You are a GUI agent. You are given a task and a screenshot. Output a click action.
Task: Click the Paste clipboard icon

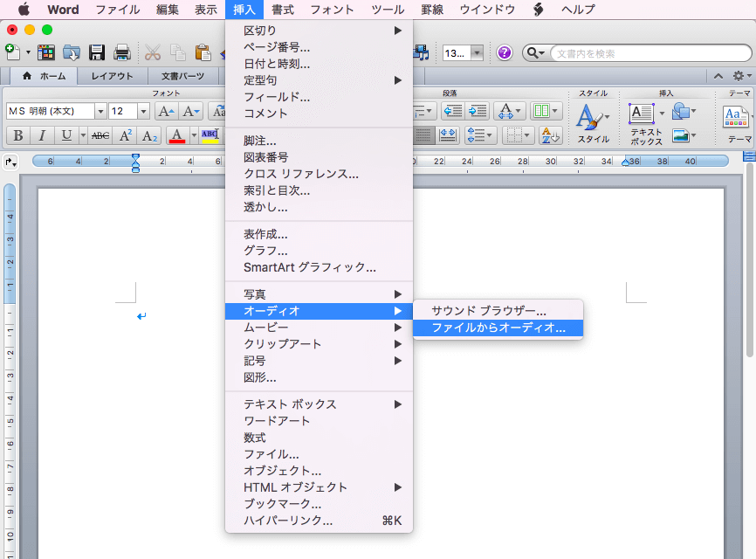(x=203, y=52)
